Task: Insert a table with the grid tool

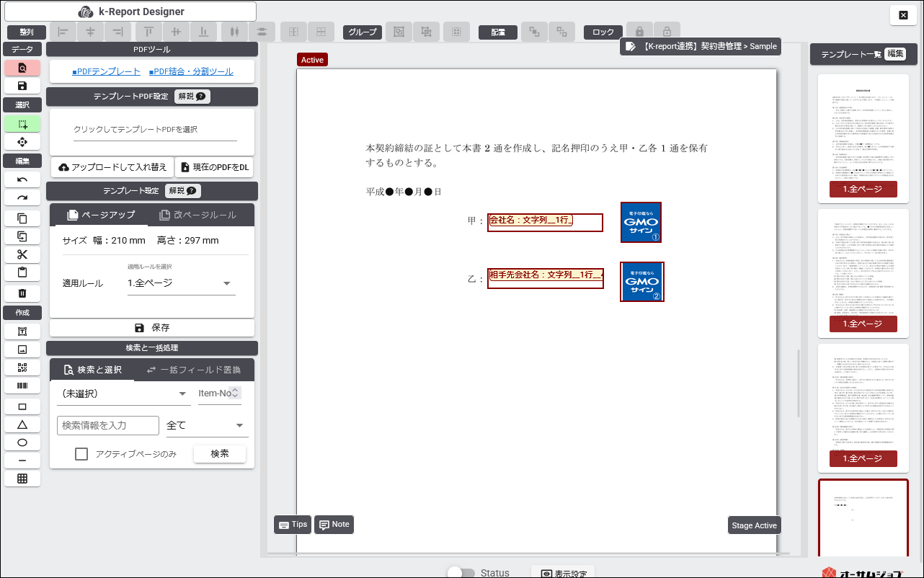Action: point(22,479)
